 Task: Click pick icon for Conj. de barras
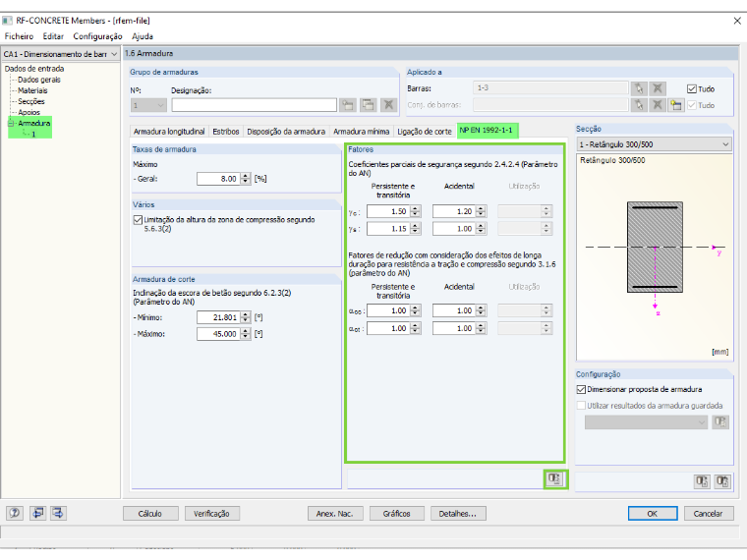(639, 105)
